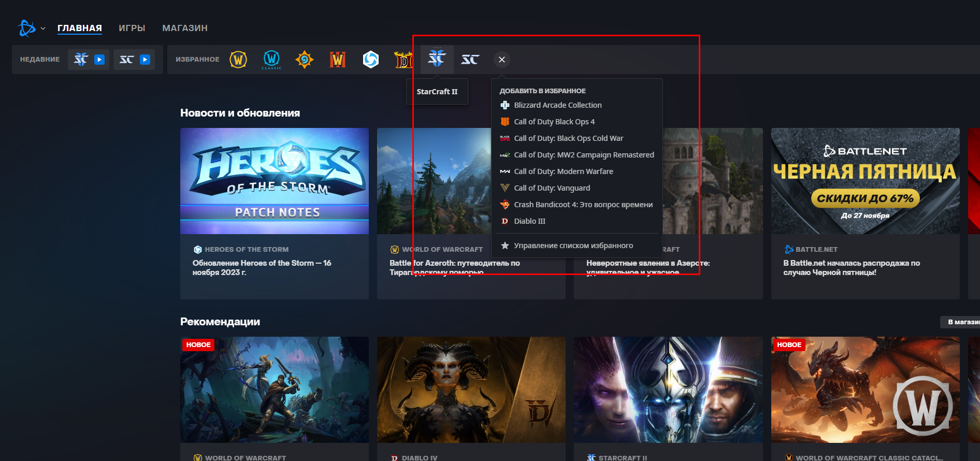The height and width of the screenshot is (461, 980).
Task: Read Battle.net Black Friday sale news headline
Action: pyautogui.click(x=852, y=268)
